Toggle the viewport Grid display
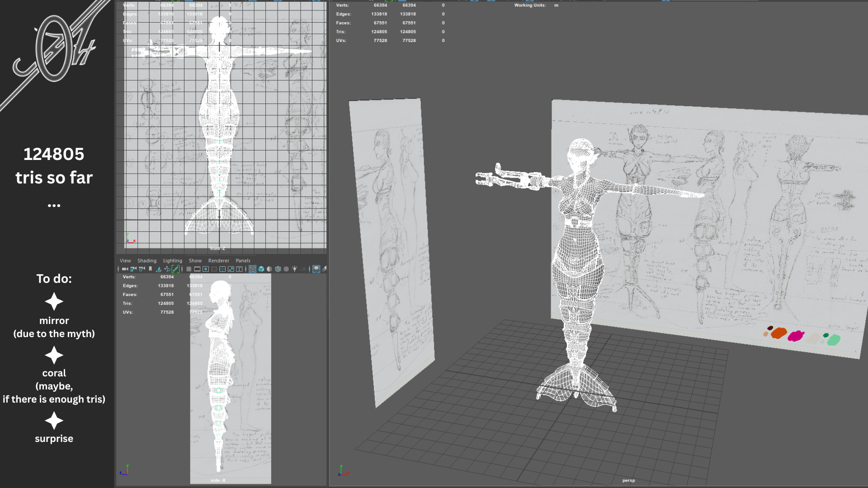The width and height of the screenshot is (868, 488). 189,269
